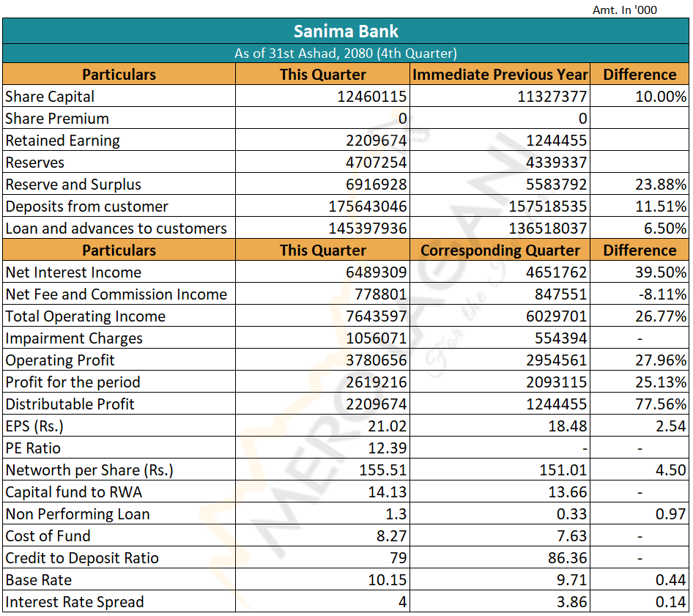Click the Reserve and Surplus difference 23.88%

point(661,185)
